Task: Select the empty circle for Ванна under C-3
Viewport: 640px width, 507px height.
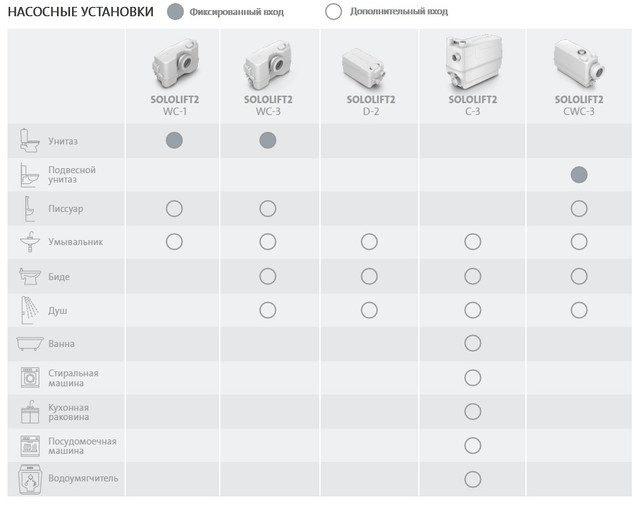Action: (472, 343)
